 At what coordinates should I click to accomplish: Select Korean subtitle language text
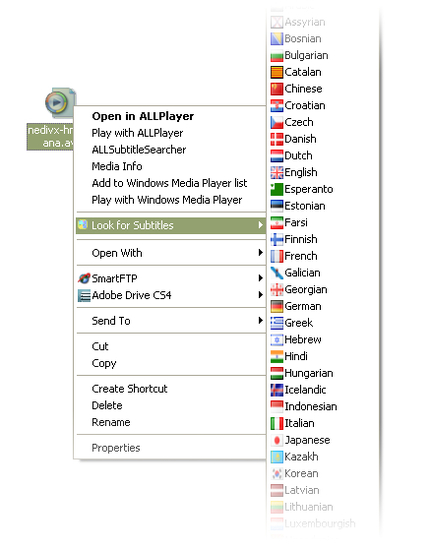301,474
